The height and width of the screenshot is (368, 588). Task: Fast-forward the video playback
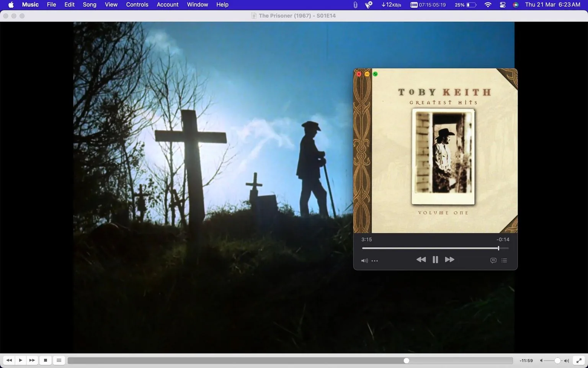click(32, 360)
